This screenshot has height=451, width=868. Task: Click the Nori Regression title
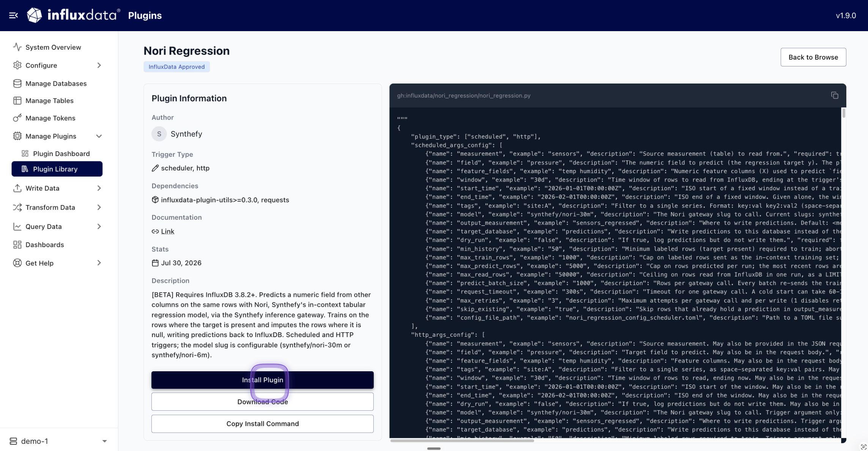(x=187, y=51)
